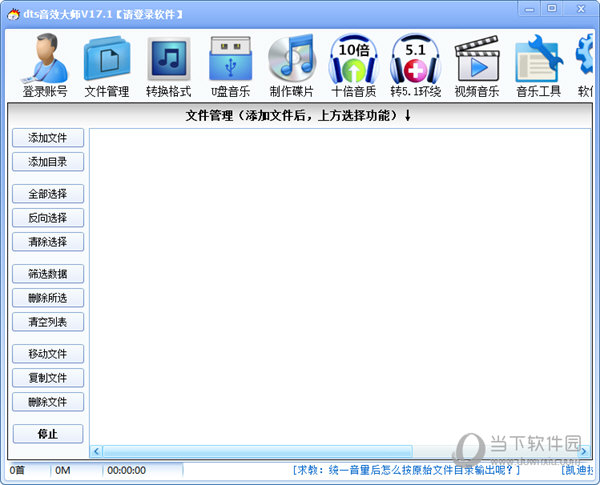Select the 十倍音质 10x quality headphones
This screenshot has width=600, height=485.
pyautogui.click(x=354, y=65)
